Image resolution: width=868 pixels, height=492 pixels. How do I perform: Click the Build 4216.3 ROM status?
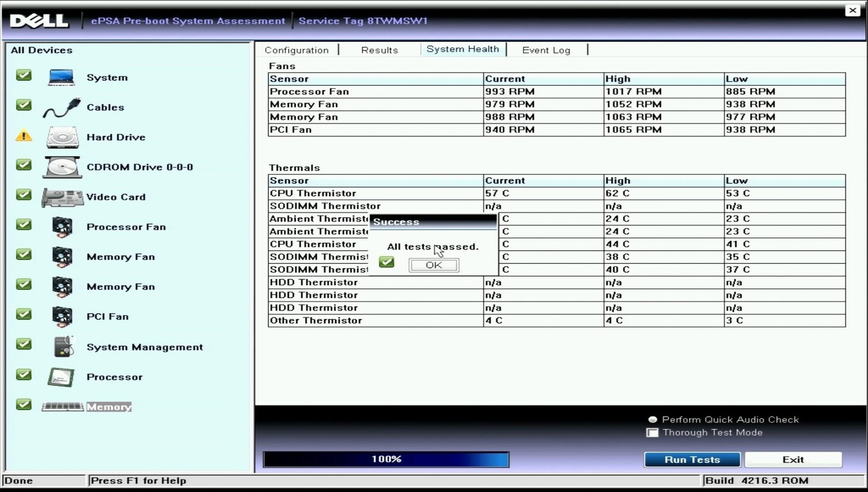pyautogui.click(x=757, y=481)
